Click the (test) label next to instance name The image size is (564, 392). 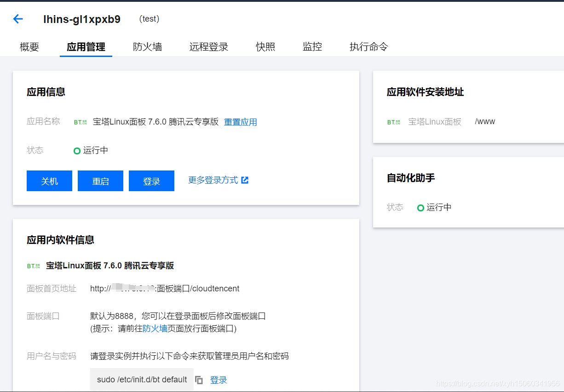[149, 19]
